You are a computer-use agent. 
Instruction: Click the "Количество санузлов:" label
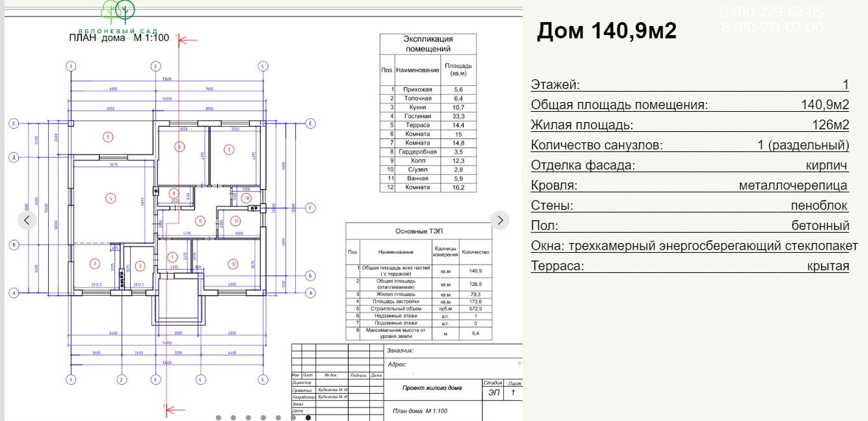(597, 146)
